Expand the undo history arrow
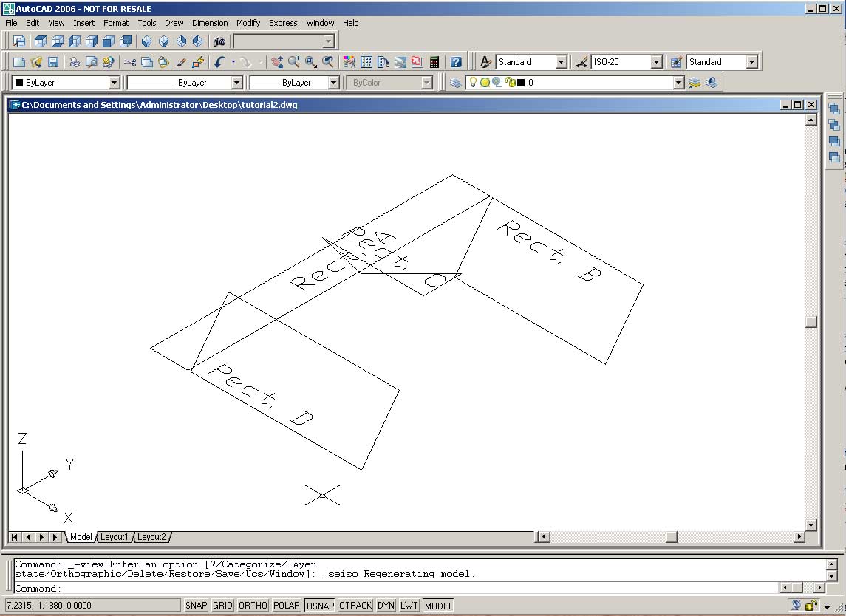The height and width of the screenshot is (616, 846). pos(233,62)
